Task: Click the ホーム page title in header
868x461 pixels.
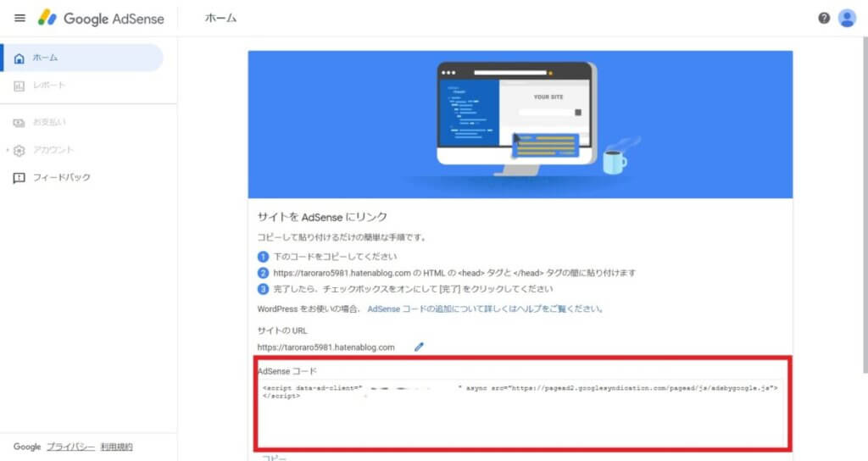Action: (220, 19)
